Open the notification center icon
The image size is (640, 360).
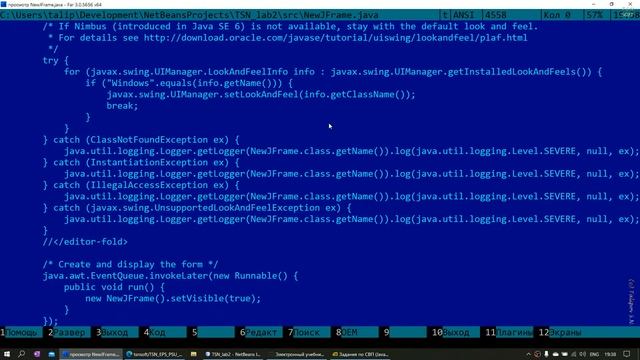coord(627,354)
